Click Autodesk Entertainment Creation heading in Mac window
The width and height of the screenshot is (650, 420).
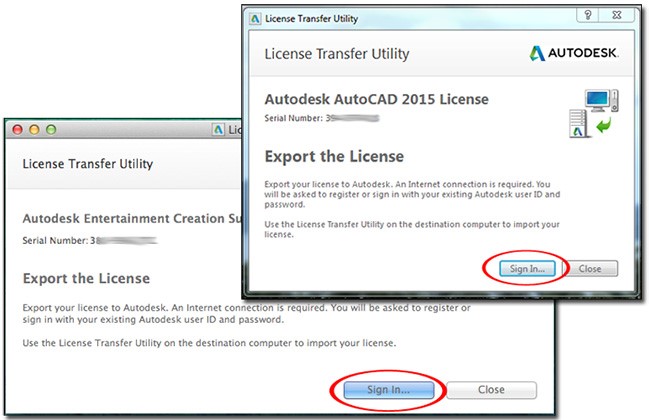pos(132,218)
